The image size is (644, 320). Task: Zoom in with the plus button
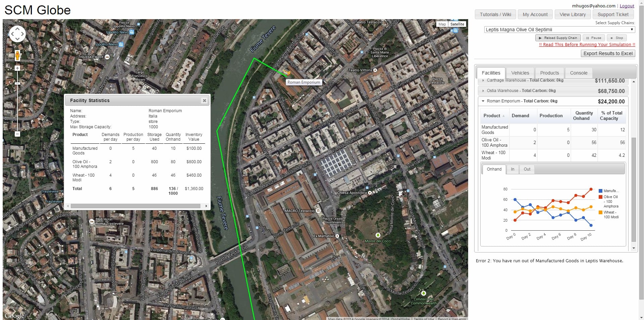(17, 68)
